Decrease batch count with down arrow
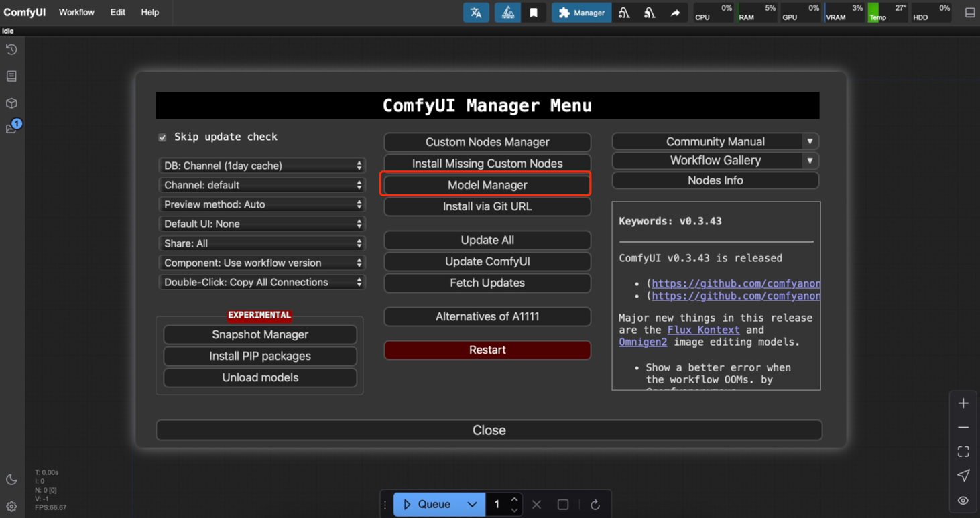The image size is (980, 518). [x=514, y=510]
